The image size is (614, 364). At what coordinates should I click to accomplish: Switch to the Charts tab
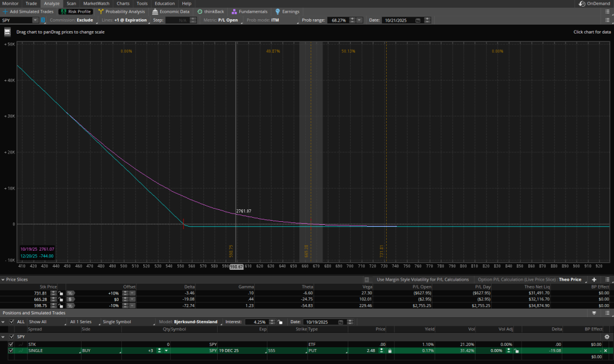123,4
